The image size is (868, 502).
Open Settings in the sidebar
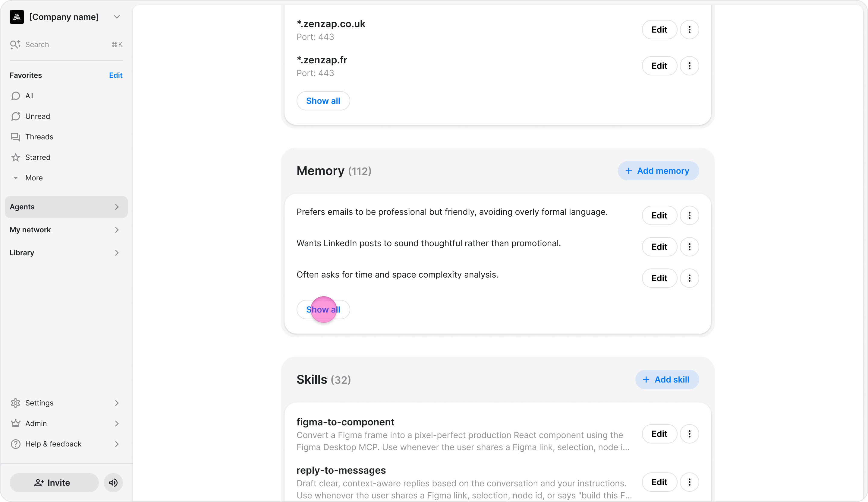point(66,403)
